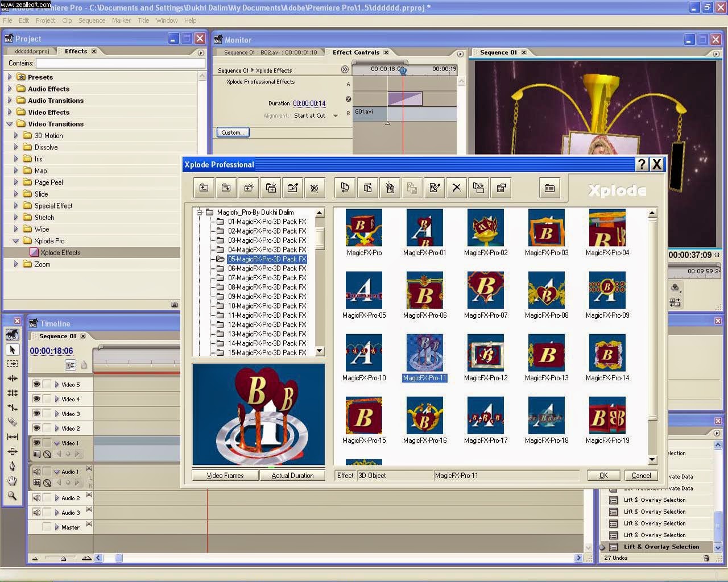This screenshot has width=728, height=582.
Task: Mute the Audio 3 track speaker
Action: [36, 513]
